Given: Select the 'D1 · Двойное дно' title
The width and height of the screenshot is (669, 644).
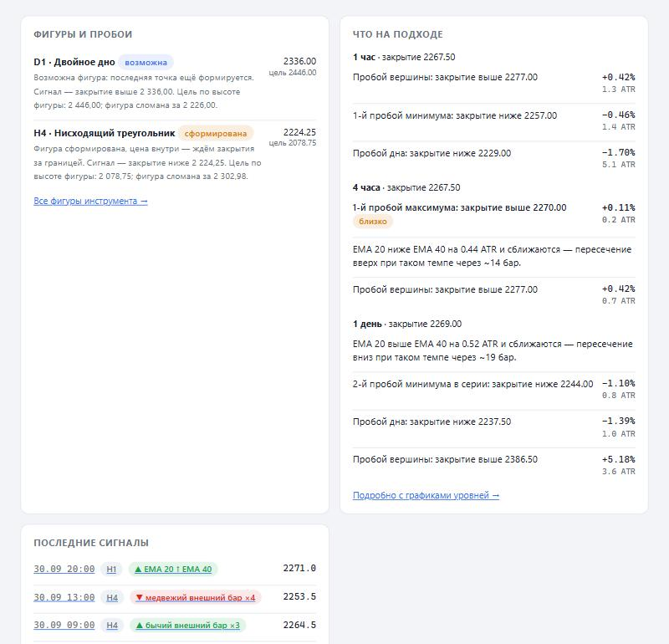Looking at the screenshot, I should coord(74,62).
